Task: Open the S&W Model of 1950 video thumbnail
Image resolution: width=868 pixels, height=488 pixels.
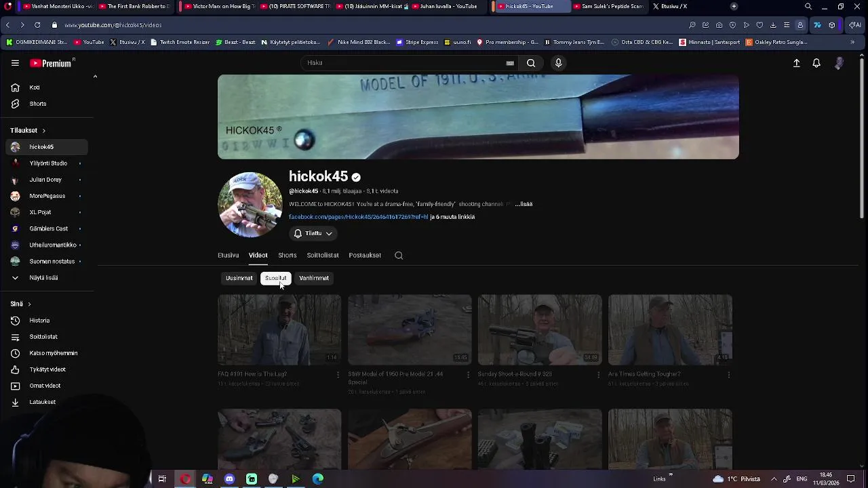Action: 410,329
